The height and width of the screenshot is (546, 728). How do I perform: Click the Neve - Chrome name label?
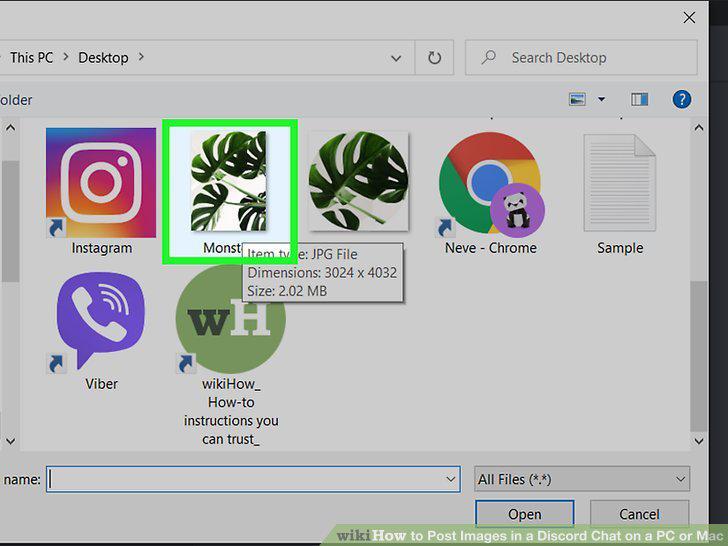click(491, 248)
